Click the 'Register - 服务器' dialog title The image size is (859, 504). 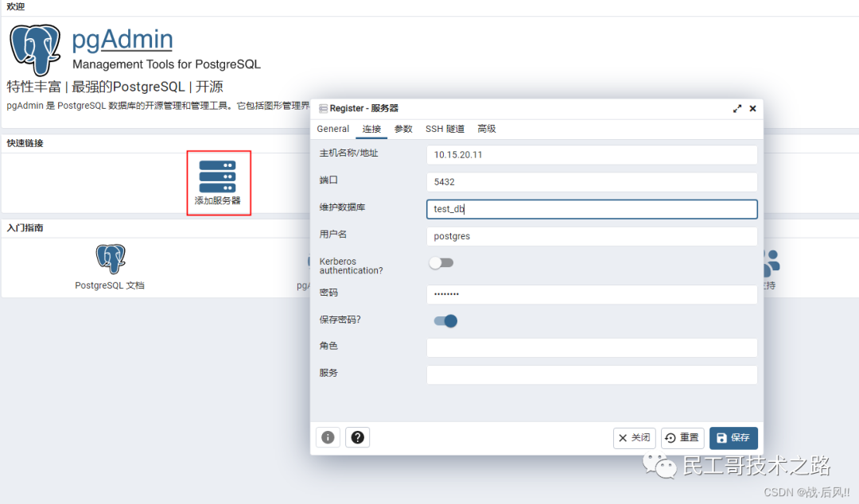pyautogui.click(x=363, y=108)
